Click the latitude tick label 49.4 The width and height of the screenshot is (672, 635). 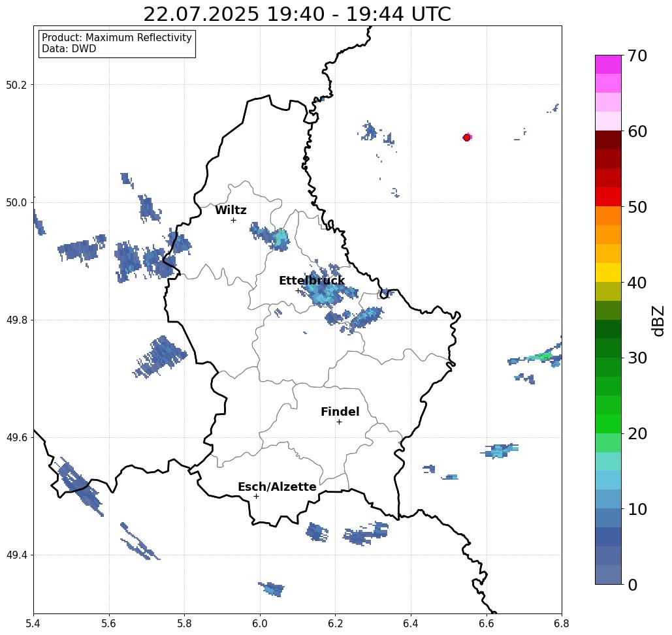tap(16, 555)
